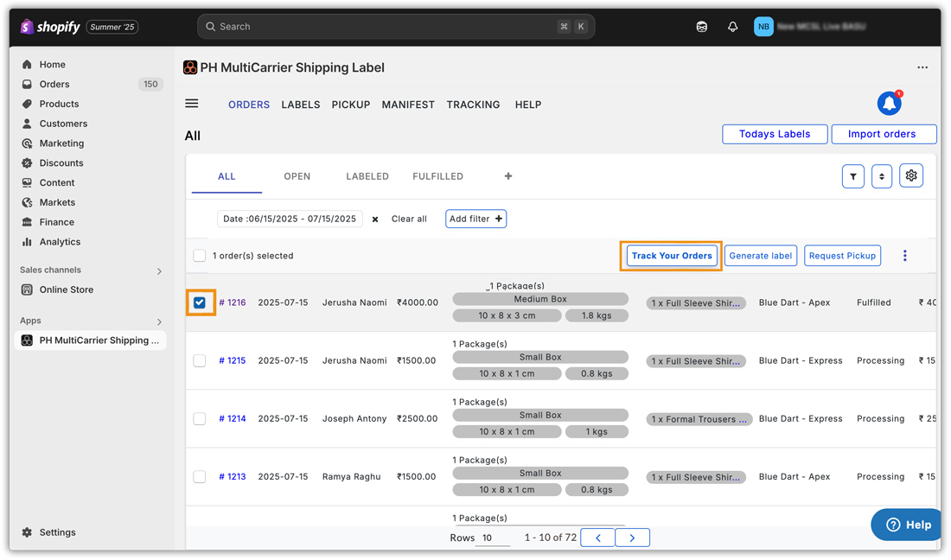Go to previous page of orders
Viewport: 951px width, 560px height.
coord(598,538)
